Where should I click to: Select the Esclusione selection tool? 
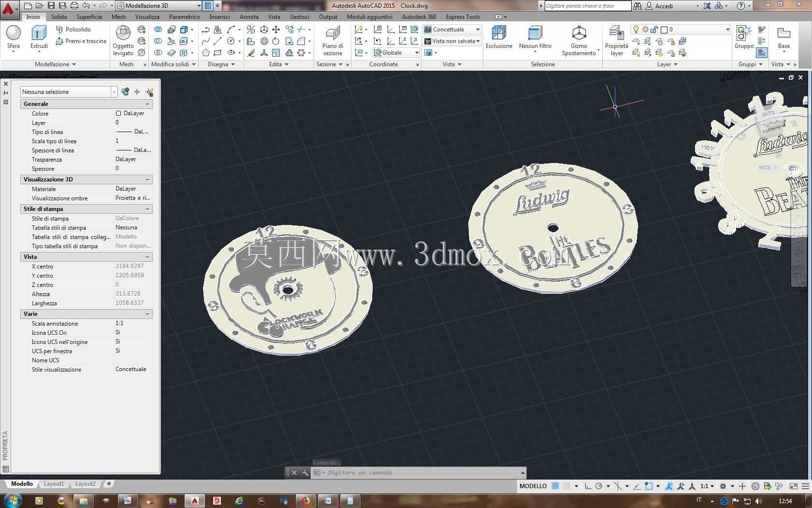(x=499, y=38)
